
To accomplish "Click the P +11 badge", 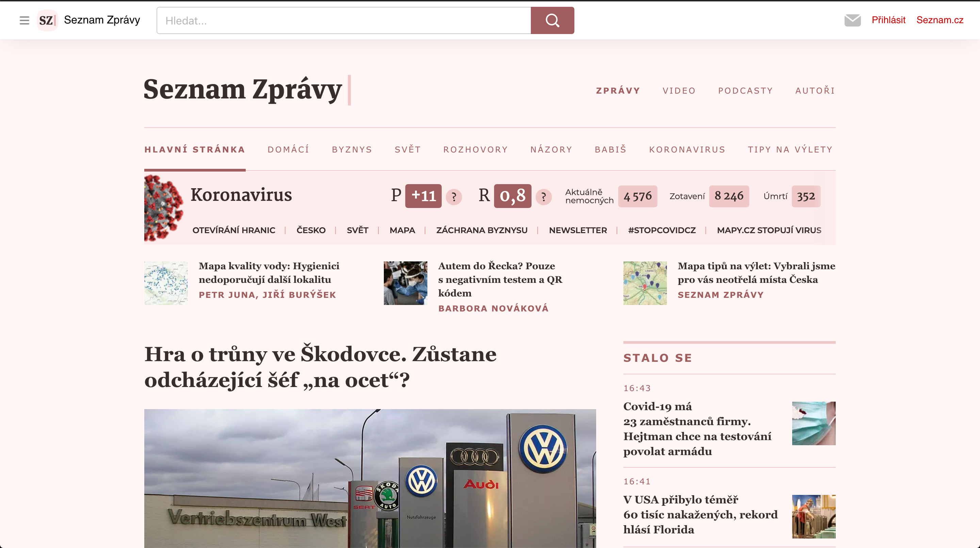I will point(423,196).
